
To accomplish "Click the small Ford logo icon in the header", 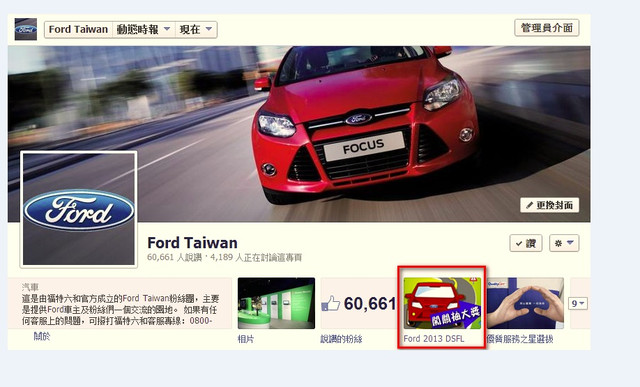I will pos(26,29).
